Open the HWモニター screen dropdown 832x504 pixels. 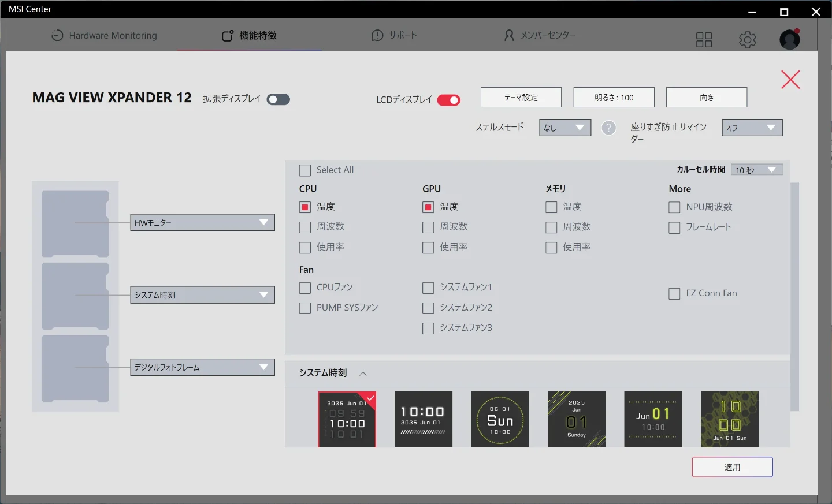pyautogui.click(x=202, y=222)
